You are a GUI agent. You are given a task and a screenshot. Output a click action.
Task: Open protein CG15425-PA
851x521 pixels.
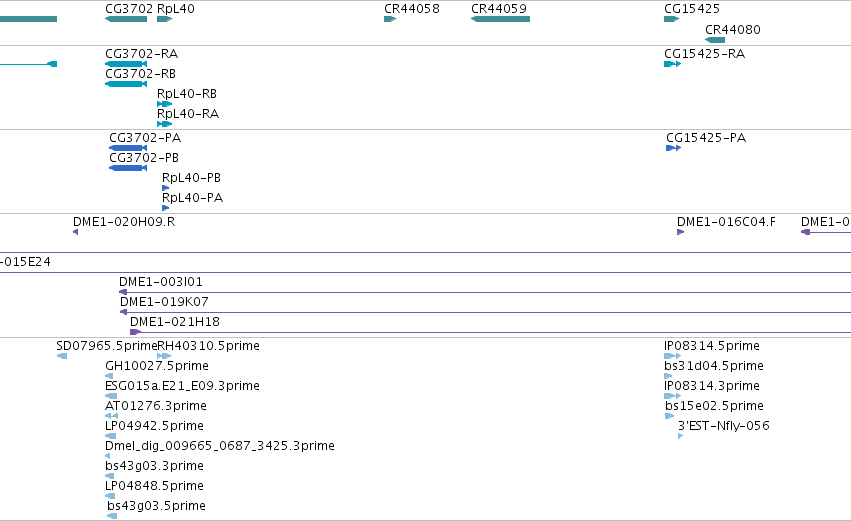pyautogui.click(x=674, y=148)
